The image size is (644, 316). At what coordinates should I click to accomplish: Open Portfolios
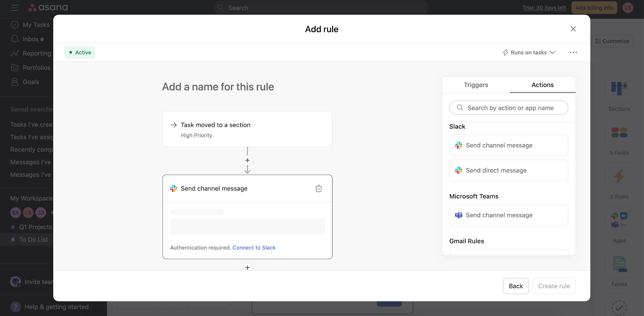tap(31, 68)
